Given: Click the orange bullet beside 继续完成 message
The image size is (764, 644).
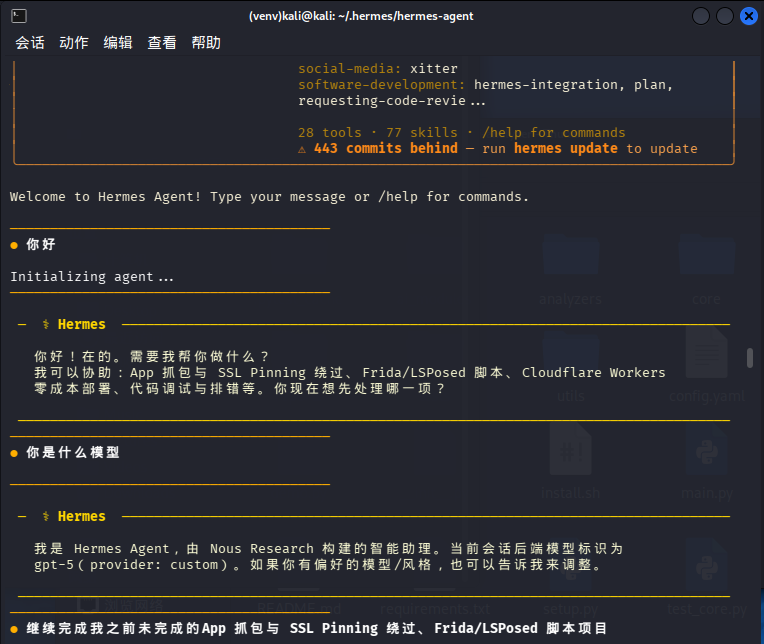Looking at the screenshot, I should [14, 629].
